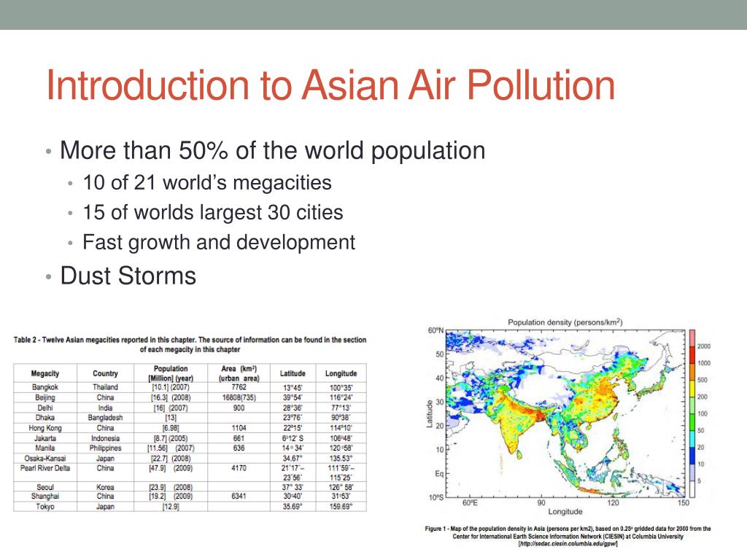
Task: Click the 'India' country cell
Action: (105, 408)
